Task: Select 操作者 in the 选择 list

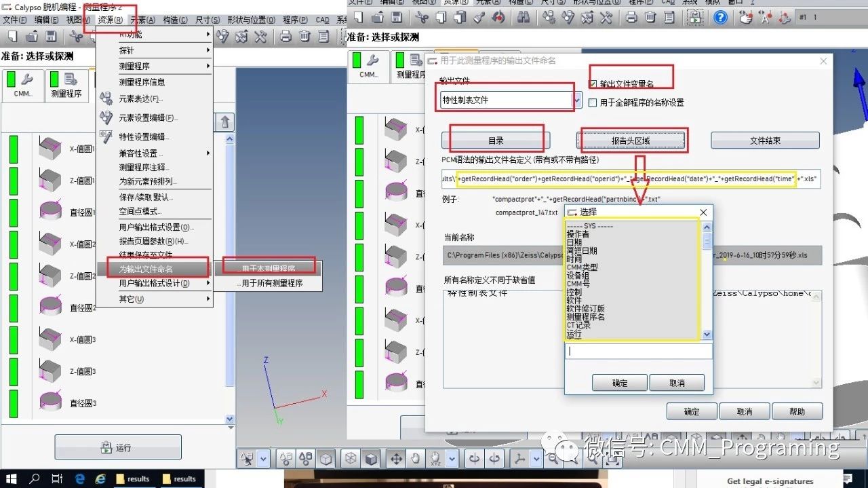Action: coord(578,234)
